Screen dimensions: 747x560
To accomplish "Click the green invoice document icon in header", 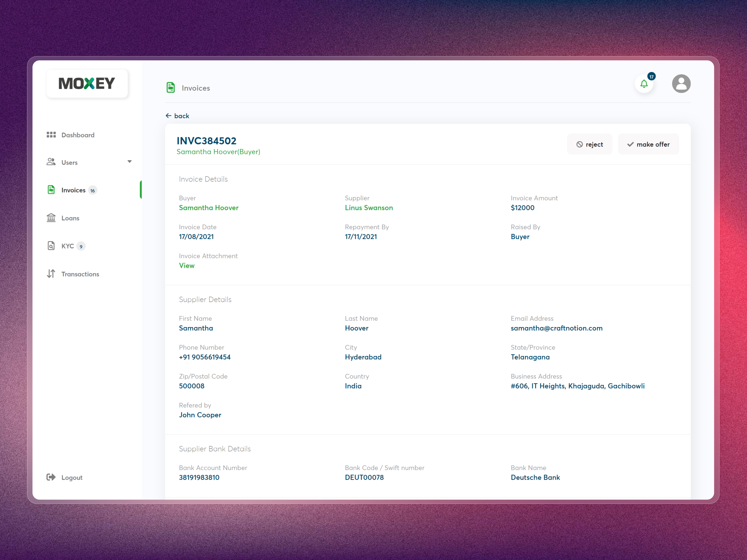I will 171,87.
